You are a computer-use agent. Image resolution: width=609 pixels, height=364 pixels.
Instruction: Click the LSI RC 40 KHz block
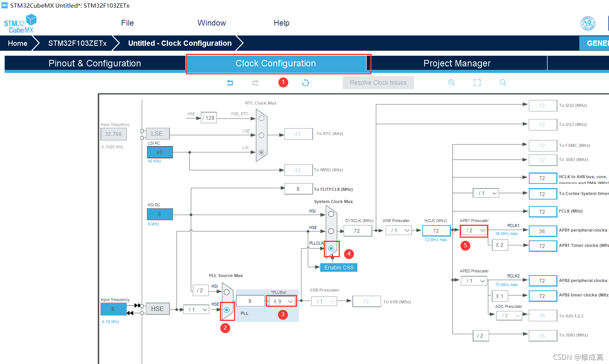coord(160,152)
